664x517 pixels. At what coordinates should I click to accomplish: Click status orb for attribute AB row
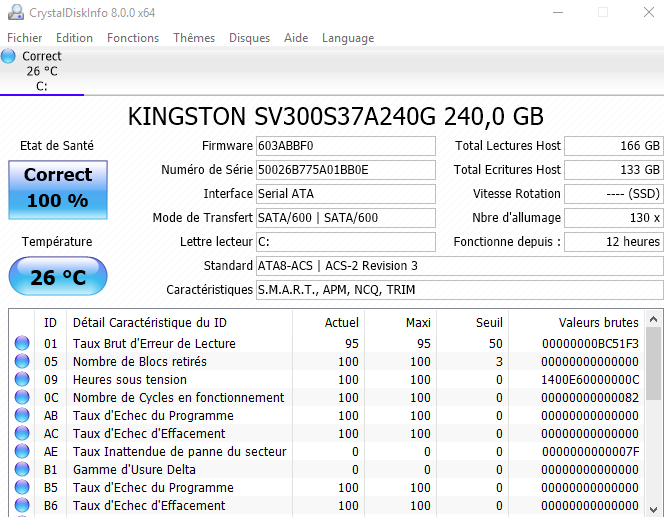point(22,415)
